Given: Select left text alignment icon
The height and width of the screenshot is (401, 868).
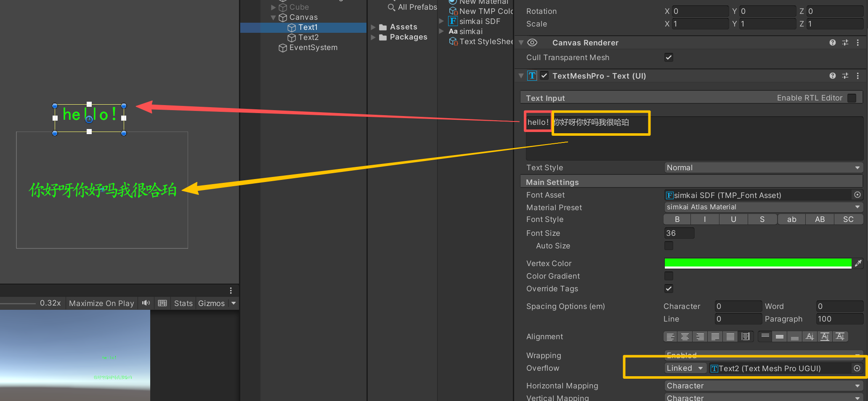Looking at the screenshot, I should pos(670,336).
